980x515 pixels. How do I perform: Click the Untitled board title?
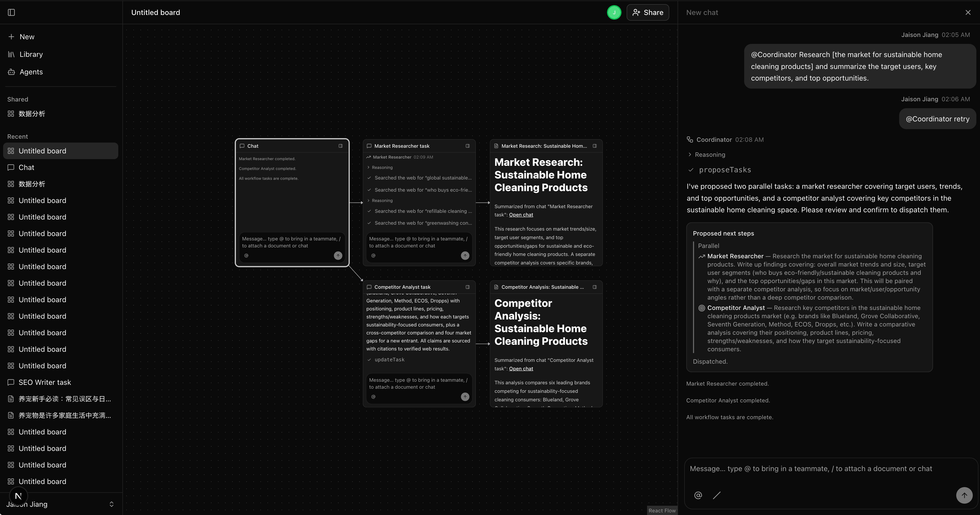[x=155, y=13]
